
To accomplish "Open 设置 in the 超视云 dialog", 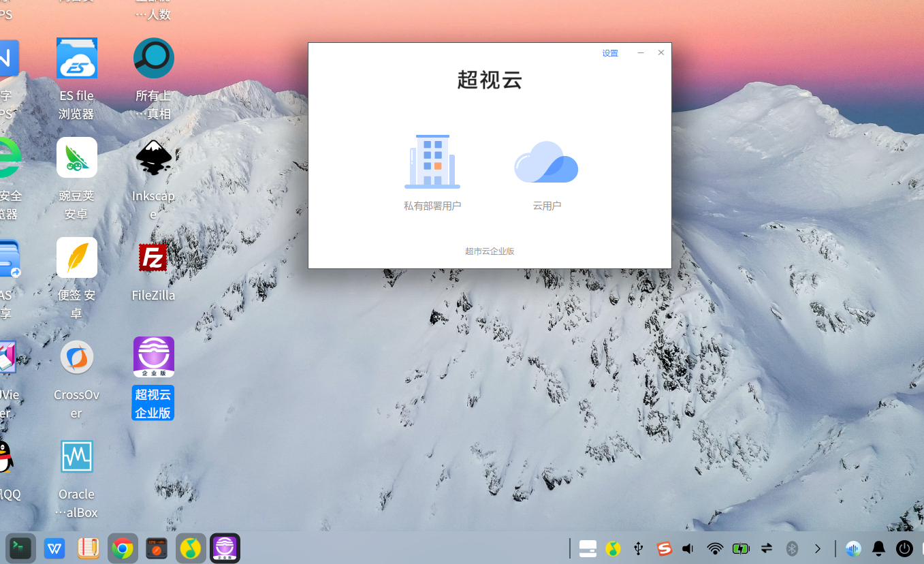I will (x=609, y=52).
